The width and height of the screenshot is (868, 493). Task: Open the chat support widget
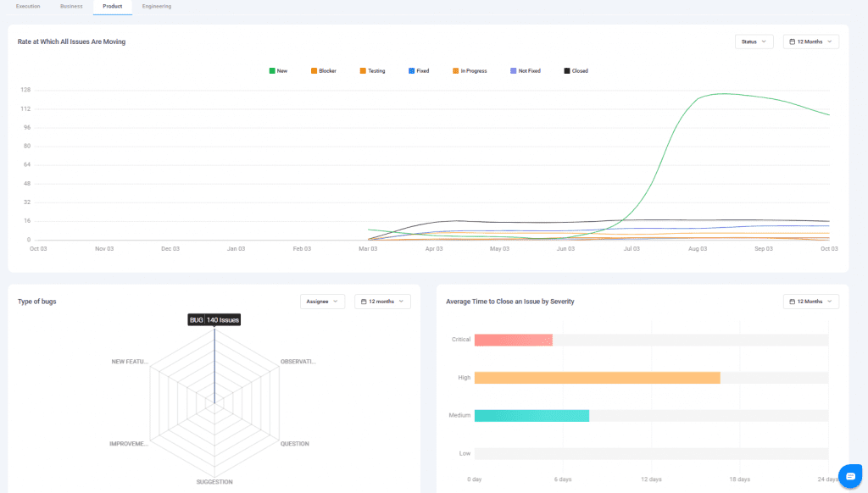click(x=849, y=475)
